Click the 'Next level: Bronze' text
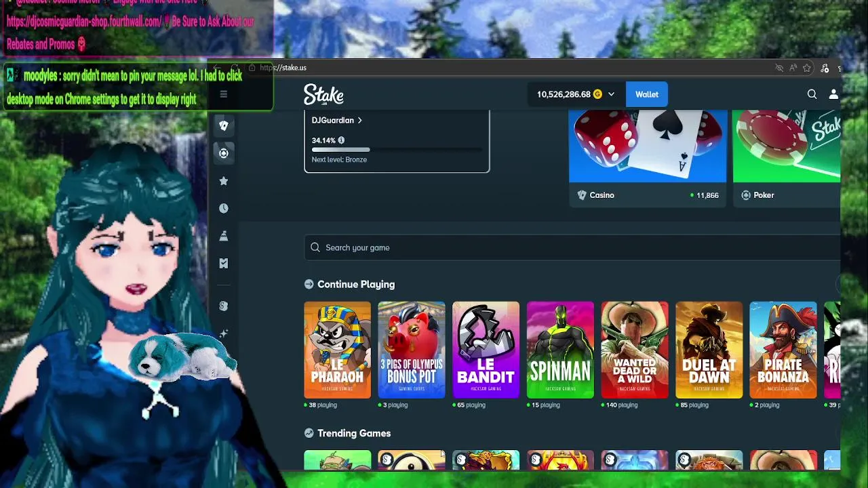The height and width of the screenshot is (488, 868). 339,160
